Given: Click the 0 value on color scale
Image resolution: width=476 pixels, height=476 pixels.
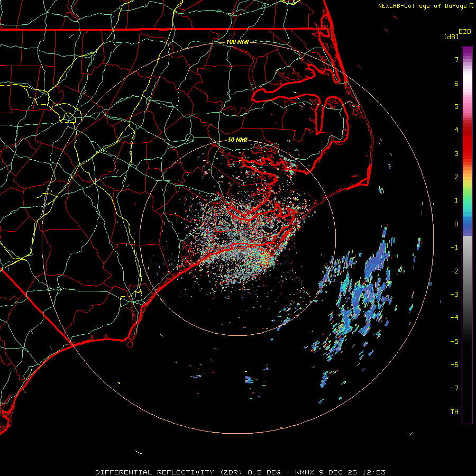Looking at the screenshot, I should click(x=456, y=224).
